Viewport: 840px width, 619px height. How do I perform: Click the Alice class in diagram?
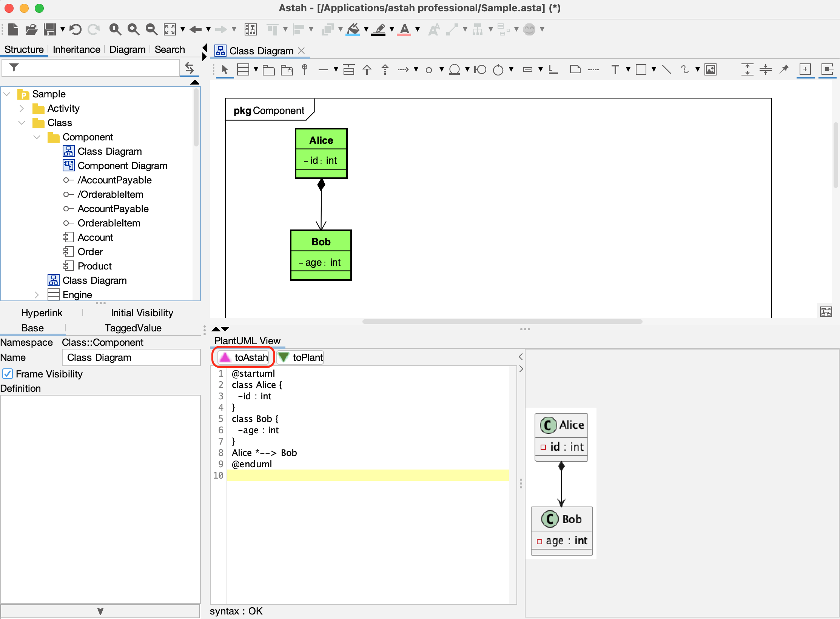tap(321, 153)
